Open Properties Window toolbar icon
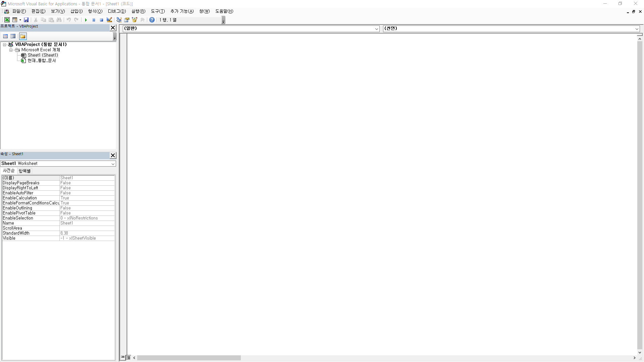 [x=127, y=20]
